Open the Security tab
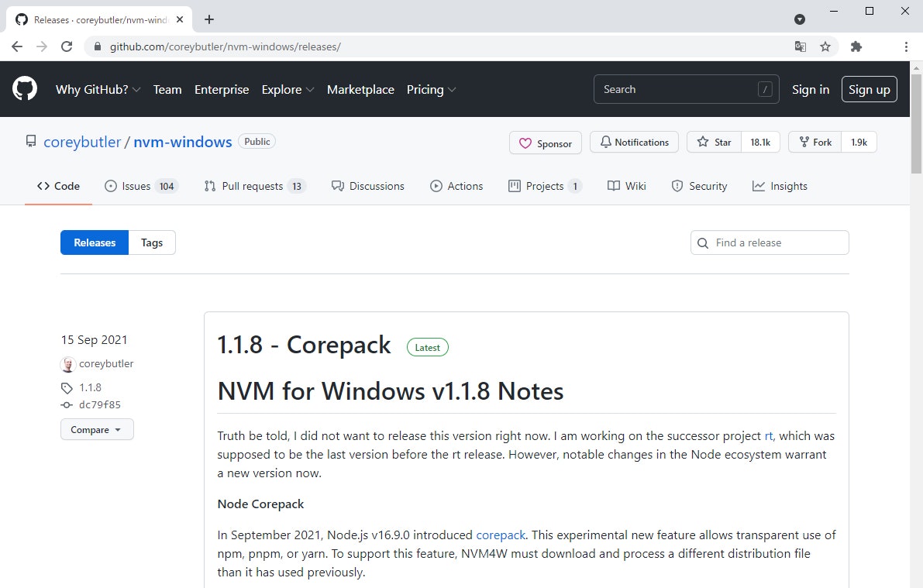The image size is (923, 588). click(x=699, y=186)
